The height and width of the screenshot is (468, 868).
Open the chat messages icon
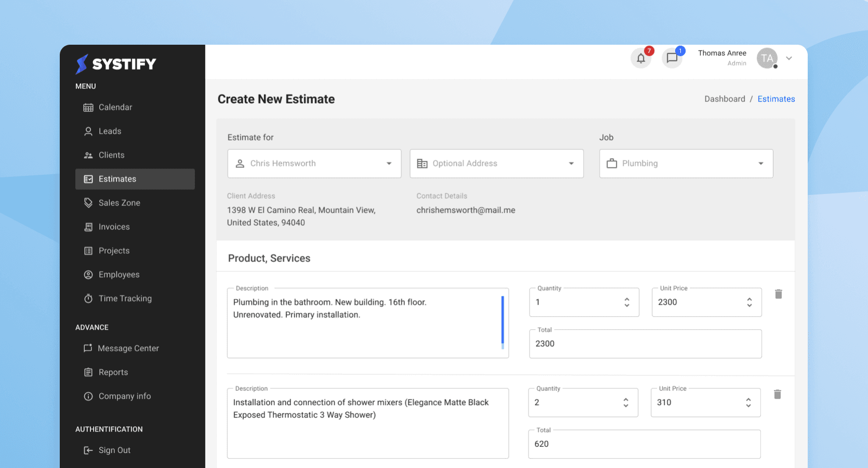pyautogui.click(x=672, y=58)
